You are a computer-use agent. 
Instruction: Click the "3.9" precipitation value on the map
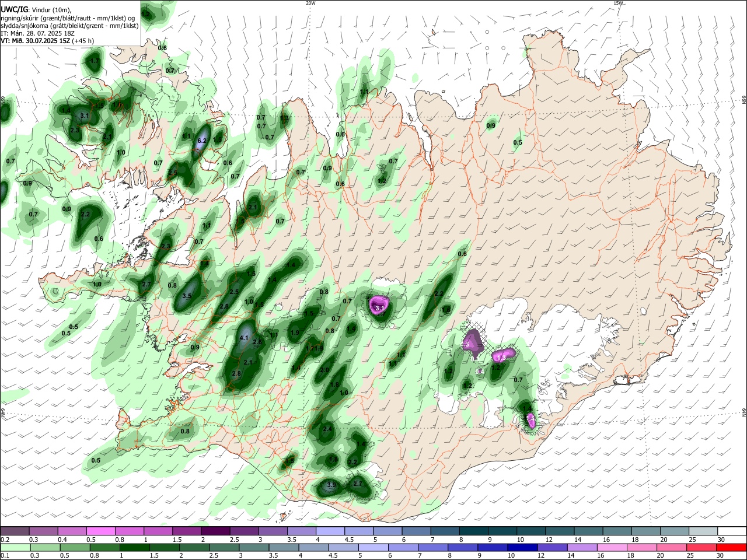point(331,485)
